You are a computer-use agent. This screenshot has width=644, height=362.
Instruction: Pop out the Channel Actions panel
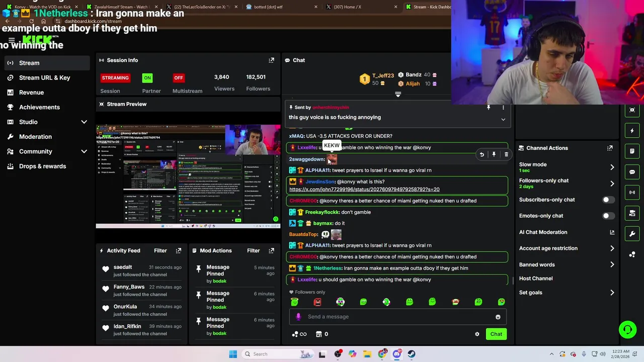tap(610, 148)
